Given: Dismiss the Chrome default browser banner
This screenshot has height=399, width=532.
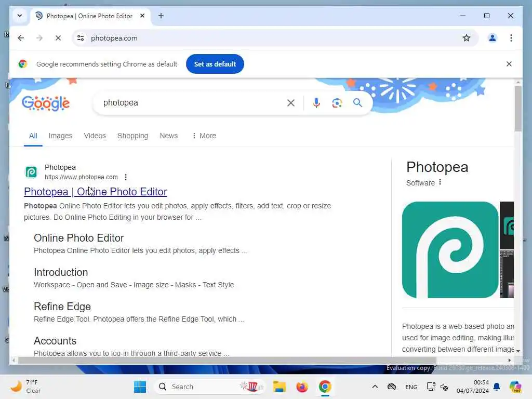Looking at the screenshot, I should tap(509, 64).
